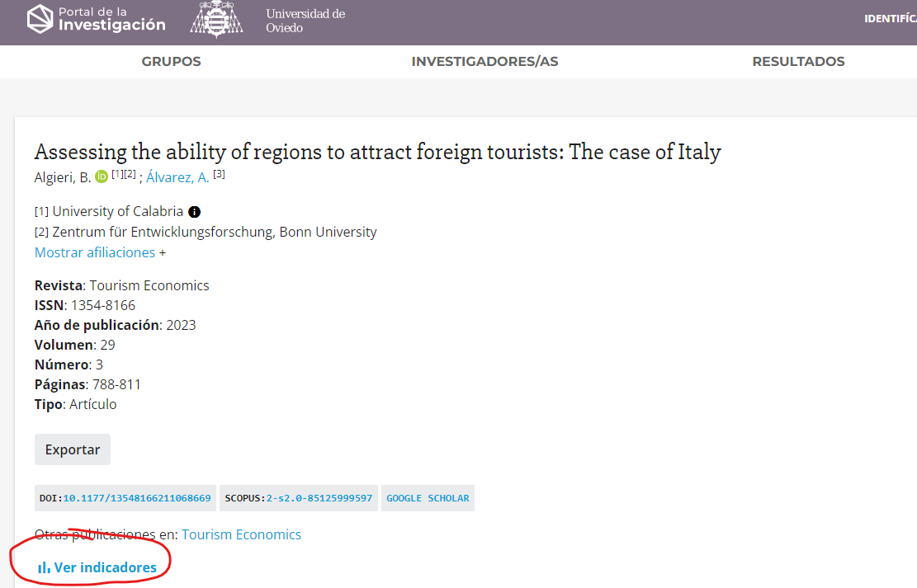
Task: Open the ORCID icon beside Algieri, B.
Action: point(102,176)
